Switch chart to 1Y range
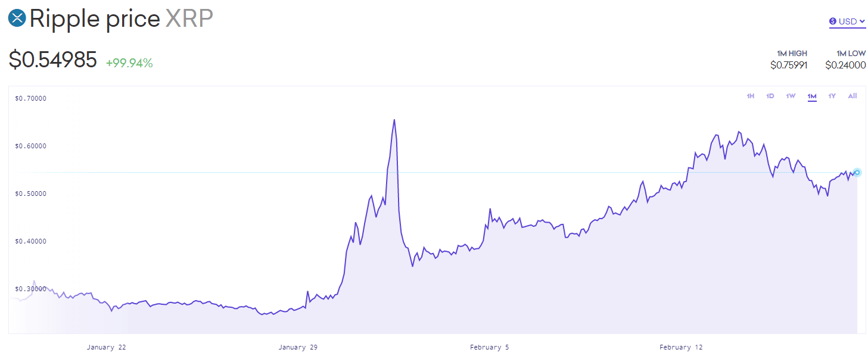 click(832, 96)
